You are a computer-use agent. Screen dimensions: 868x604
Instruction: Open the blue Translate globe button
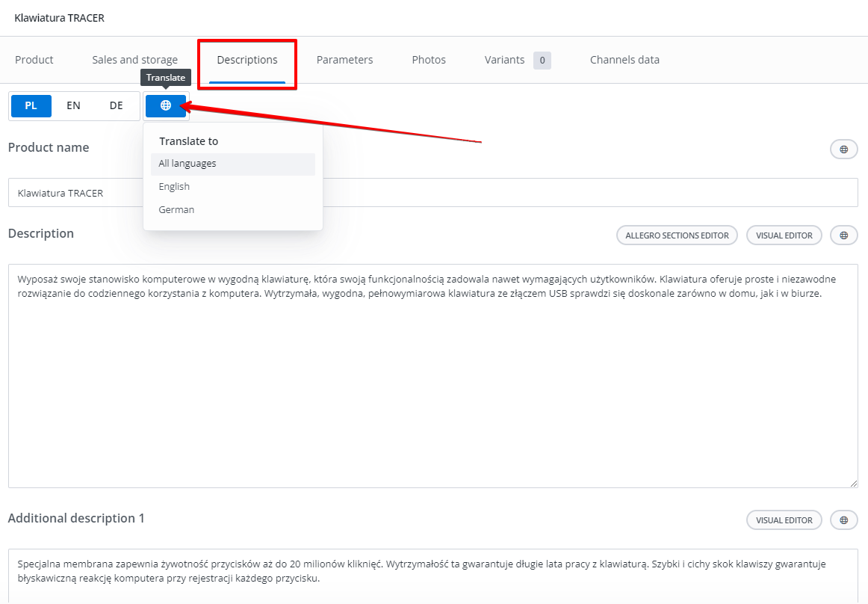click(x=166, y=105)
